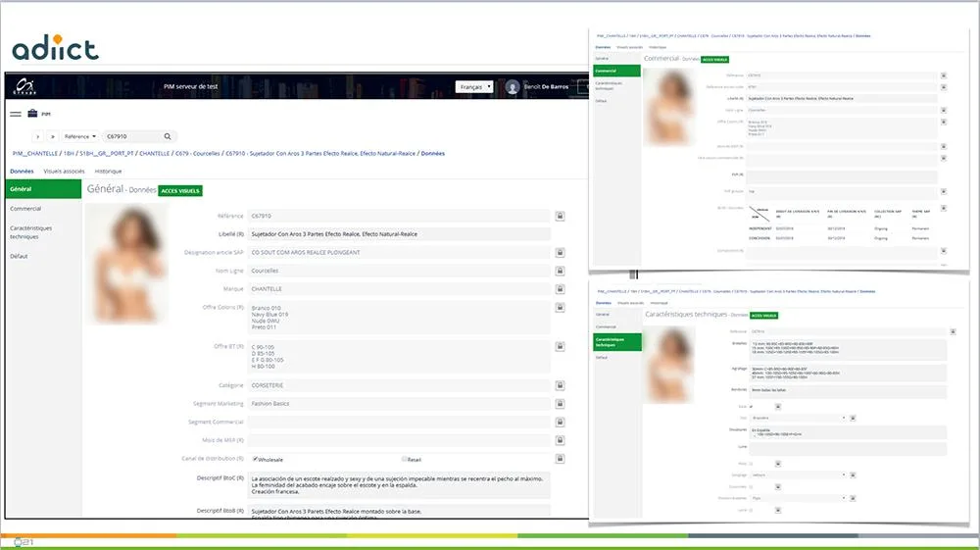Click the lock icon on Canal de distribution row
Viewport: 980px width, 550px height.
[x=560, y=459]
